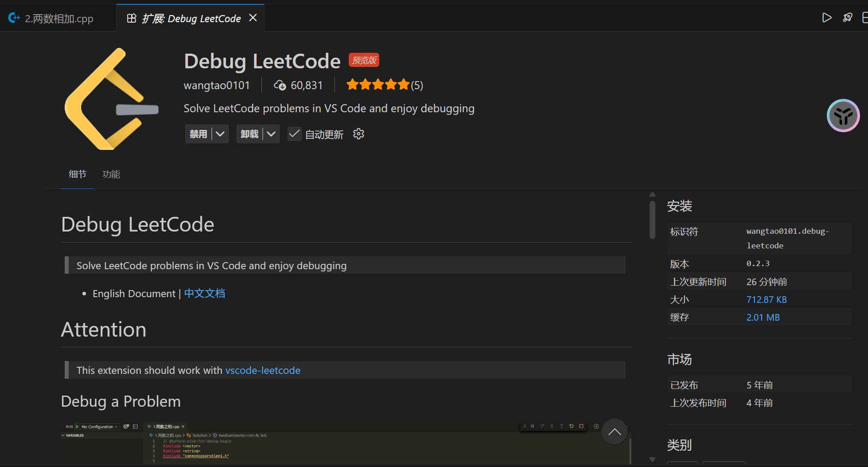Click the downloads count icon next to 60,831
Screen dimensions: 868x467
(x=280, y=85)
